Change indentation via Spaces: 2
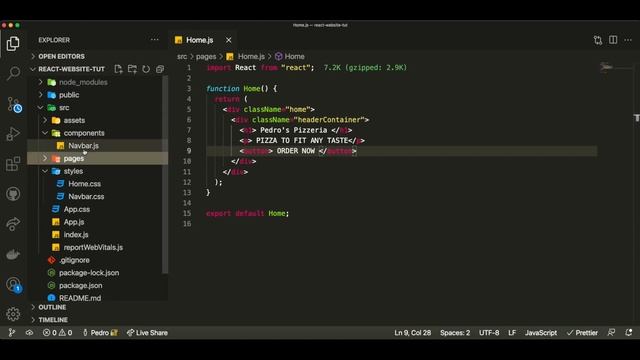 point(455,333)
